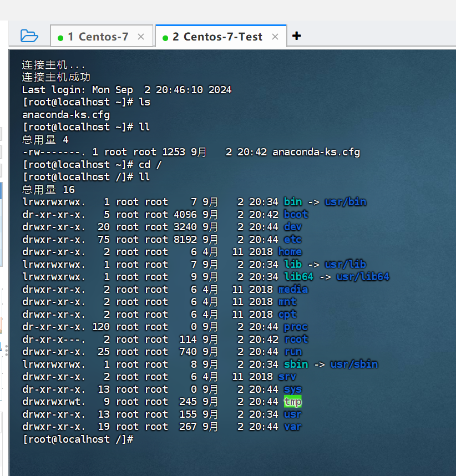Click the anaconda-ks.cfg filename in ll output
Image resolution: width=456 pixels, height=476 pixels.
pos(316,152)
